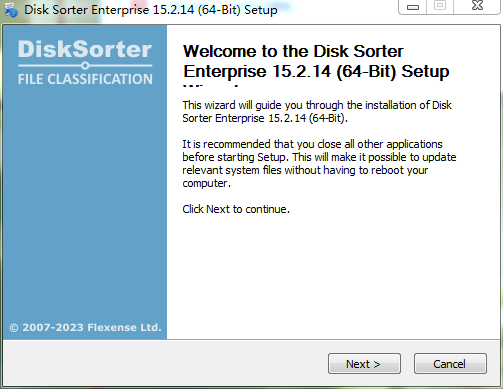Open the installer icon in title bar
Viewport: 503px width, 389px height.
[x=11, y=9]
